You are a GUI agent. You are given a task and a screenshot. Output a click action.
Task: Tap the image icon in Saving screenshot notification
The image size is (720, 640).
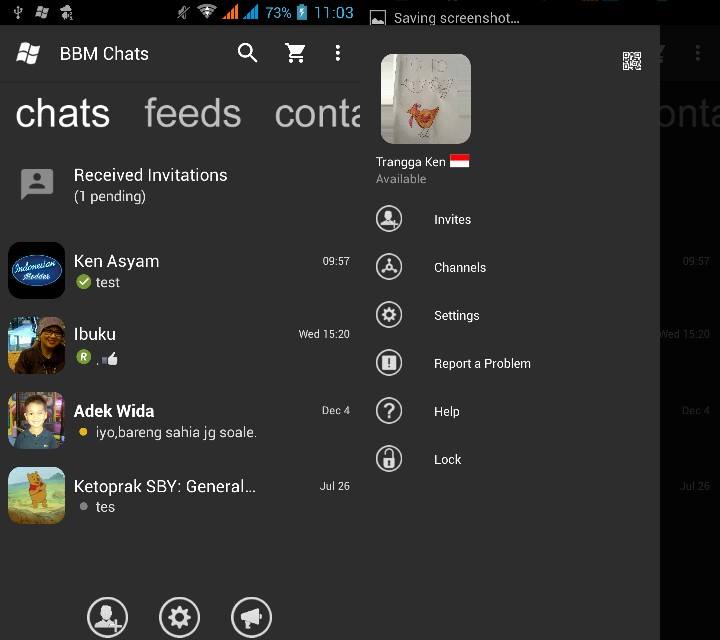click(378, 18)
